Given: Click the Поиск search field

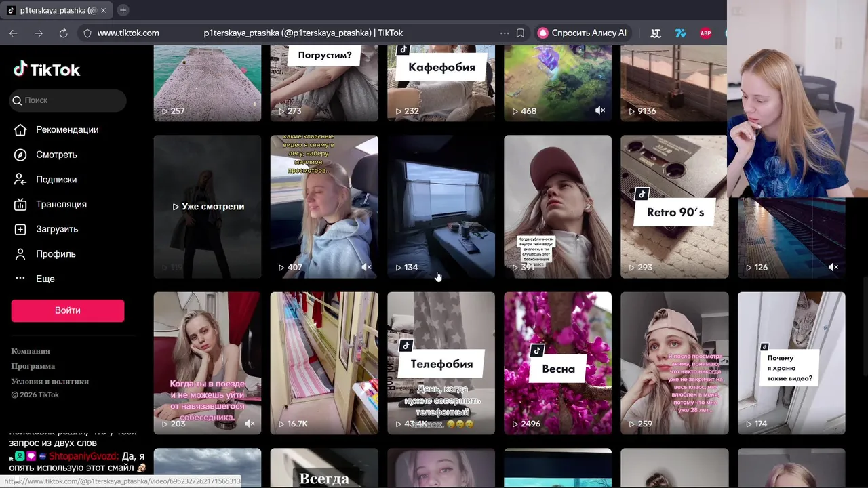Looking at the screenshot, I should click(68, 100).
